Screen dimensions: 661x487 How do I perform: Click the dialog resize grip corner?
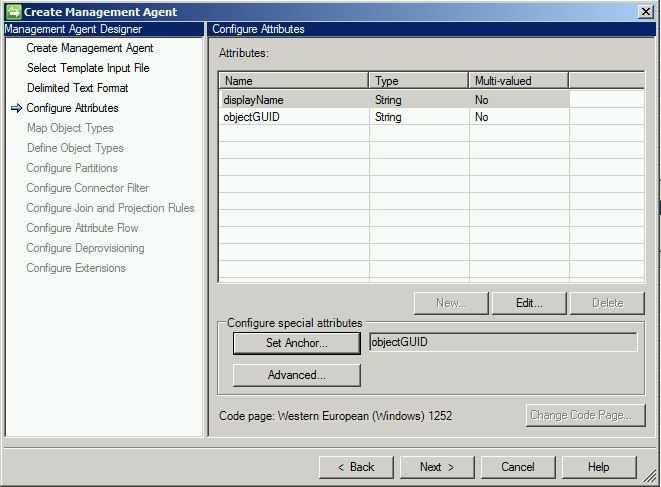coord(650,476)
